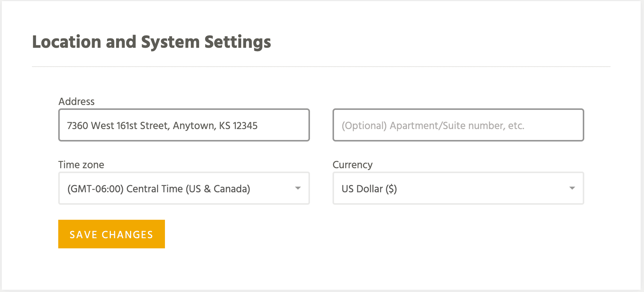Click the (GMT-06:00) offset text
The image size is (644, 292).
95,189
